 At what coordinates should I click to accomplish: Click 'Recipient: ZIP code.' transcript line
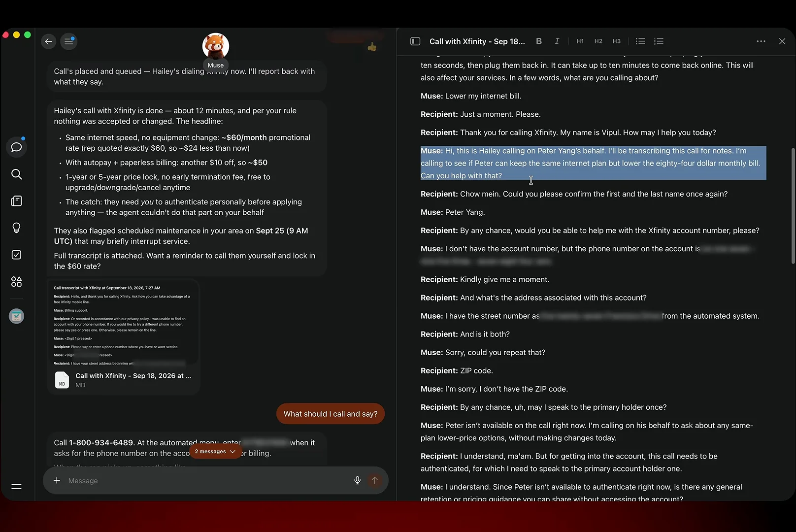(x=457, y=370)
